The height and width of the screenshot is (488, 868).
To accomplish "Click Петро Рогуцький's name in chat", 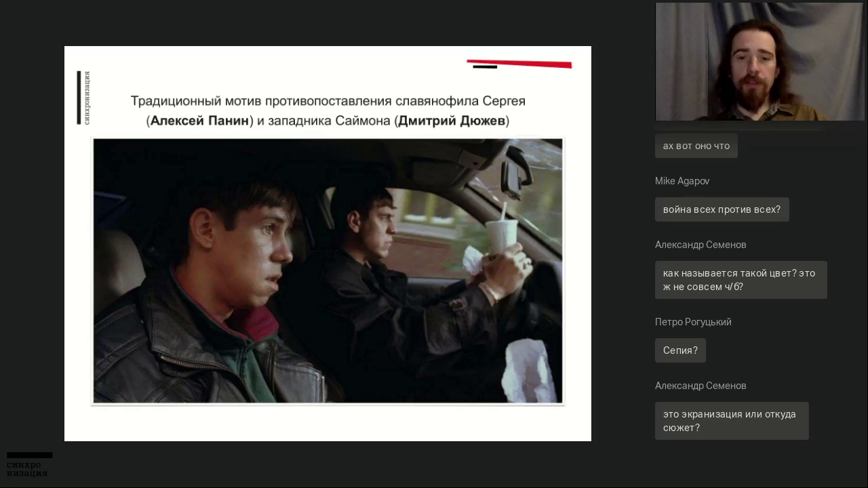I will 693,322.
